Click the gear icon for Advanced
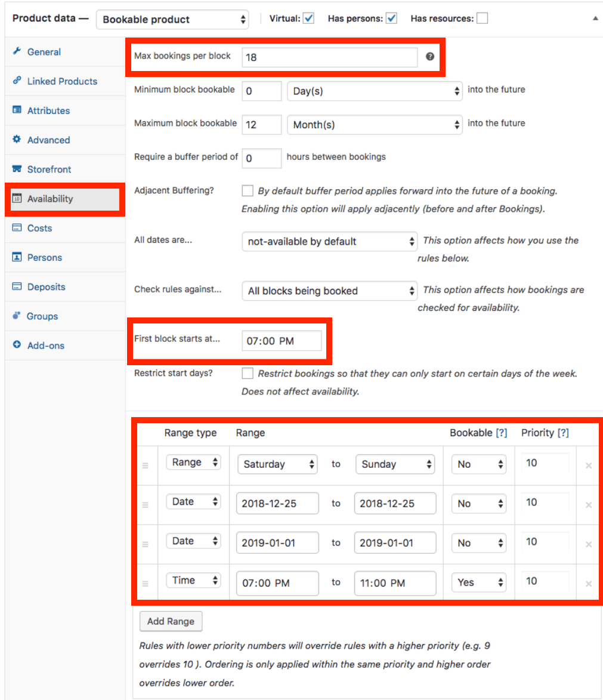 point(17,140)
